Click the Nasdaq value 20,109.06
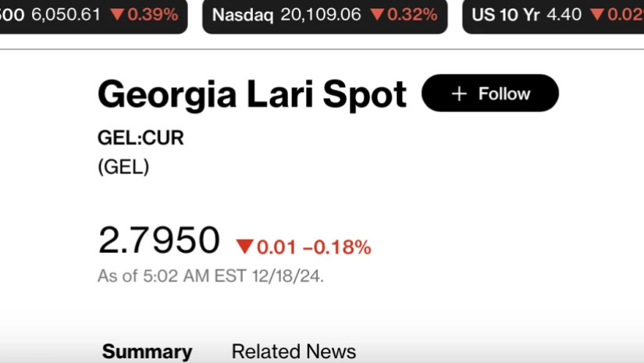This screenshot has height=363, width=644. point(320,15)
